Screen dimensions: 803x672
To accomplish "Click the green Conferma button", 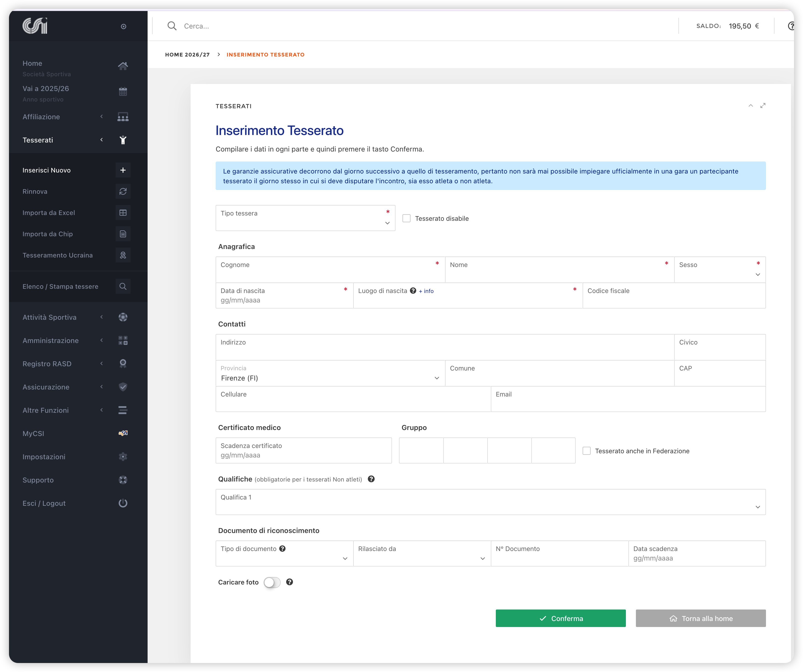I will pyautogui.click(x=561, y=618).
